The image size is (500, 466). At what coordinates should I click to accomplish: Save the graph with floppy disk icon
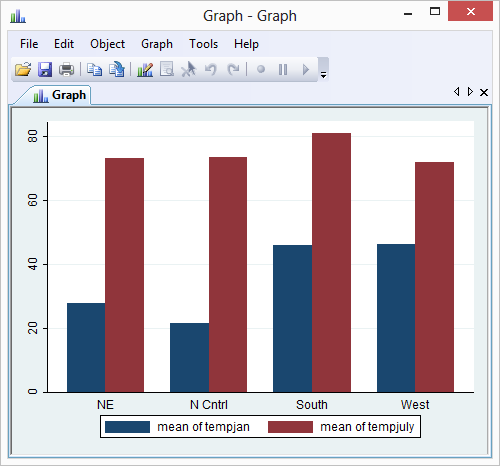[45, 69]
